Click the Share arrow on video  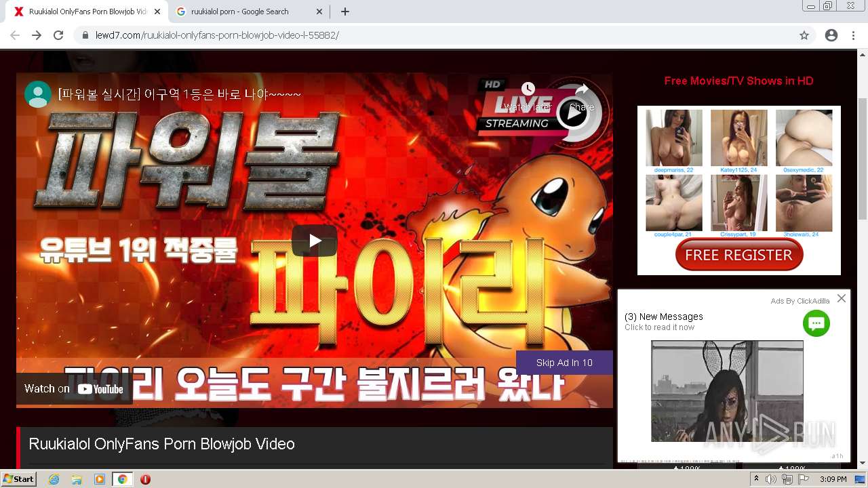582,96
